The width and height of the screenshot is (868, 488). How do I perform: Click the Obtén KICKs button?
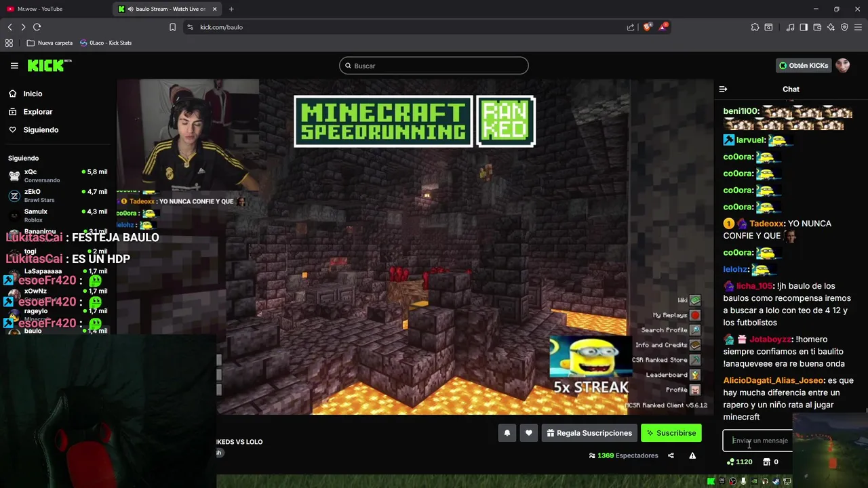(804, 66)
